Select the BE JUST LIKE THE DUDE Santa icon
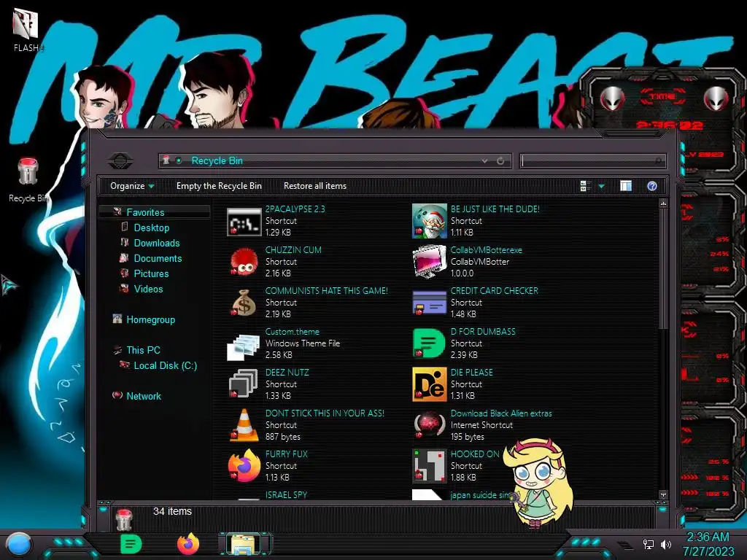 [x=429, y=221]
